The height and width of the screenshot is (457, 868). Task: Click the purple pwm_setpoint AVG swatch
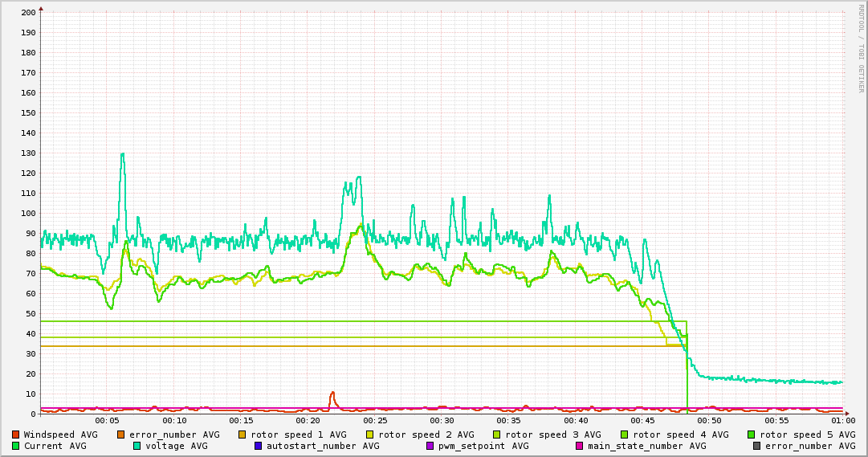[x=430, y=446]
